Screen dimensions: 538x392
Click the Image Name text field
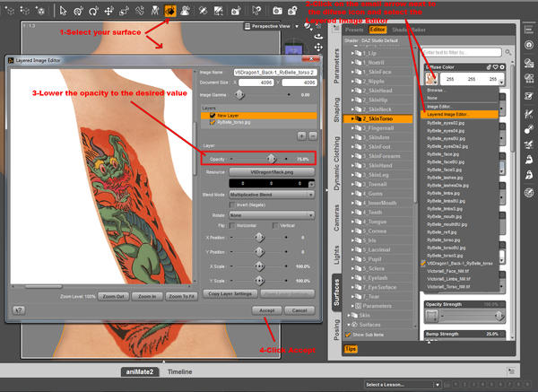click(x=275, y=73)
